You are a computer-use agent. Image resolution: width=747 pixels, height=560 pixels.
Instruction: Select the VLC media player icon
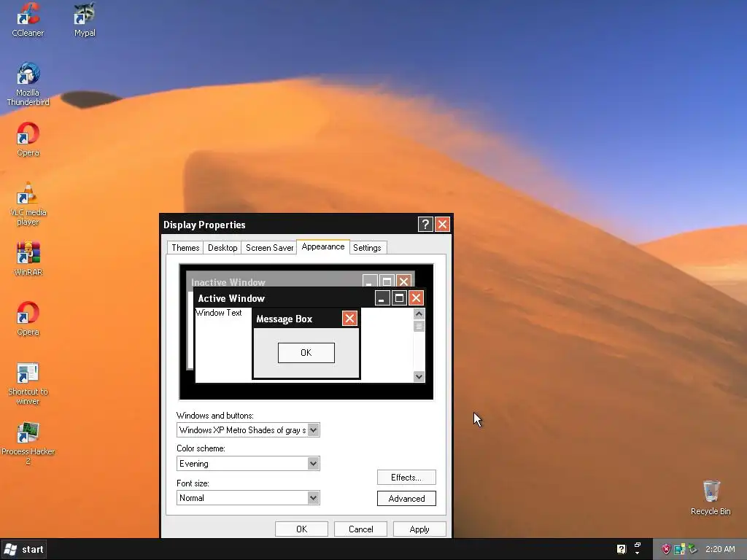point(28,204)
